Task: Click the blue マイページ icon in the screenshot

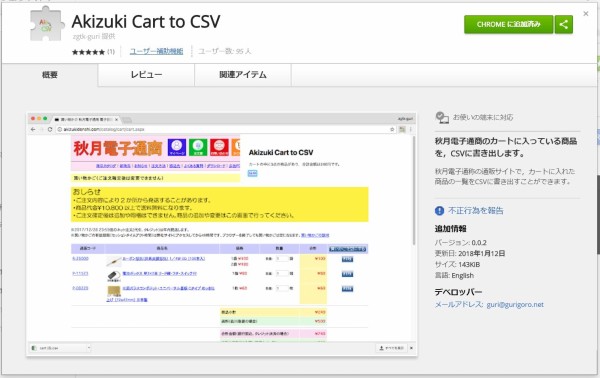Action: tap(177, 147)
